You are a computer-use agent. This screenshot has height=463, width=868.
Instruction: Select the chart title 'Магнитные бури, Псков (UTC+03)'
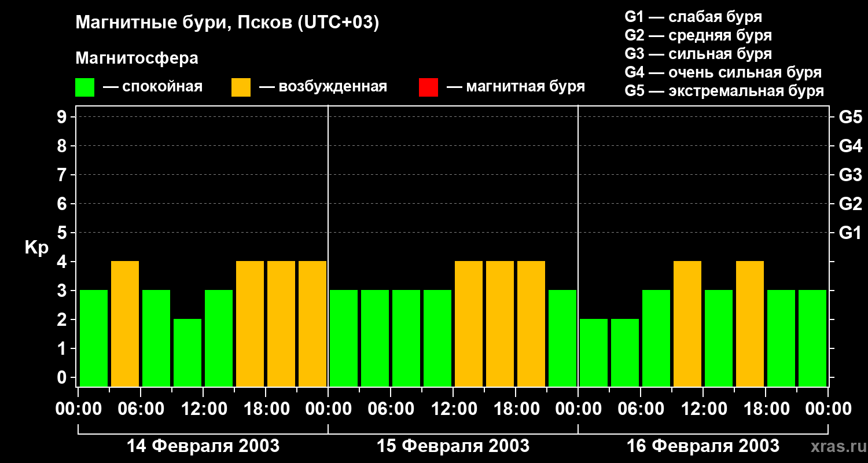coord(227,23)
